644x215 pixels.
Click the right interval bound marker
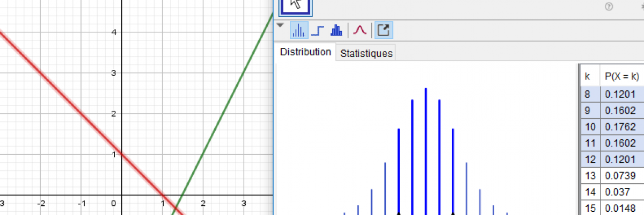(453, 213)
